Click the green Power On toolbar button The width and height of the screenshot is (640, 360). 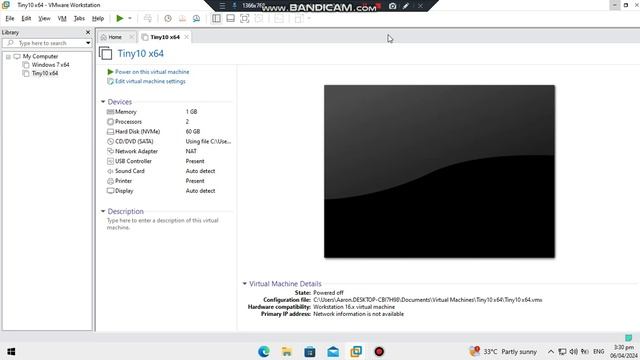(x=120, y=18)
